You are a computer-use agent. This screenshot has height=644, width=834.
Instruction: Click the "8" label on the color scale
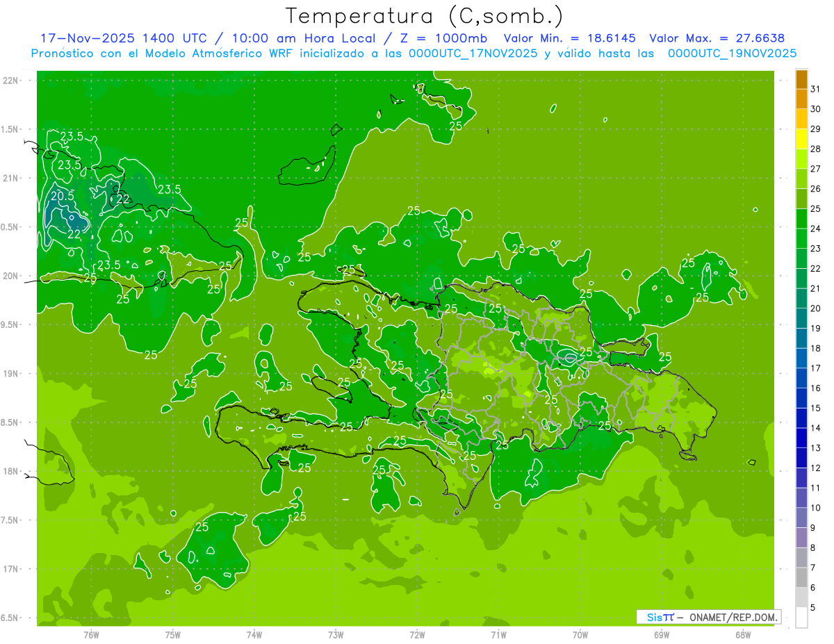click(x=813, y=547)
